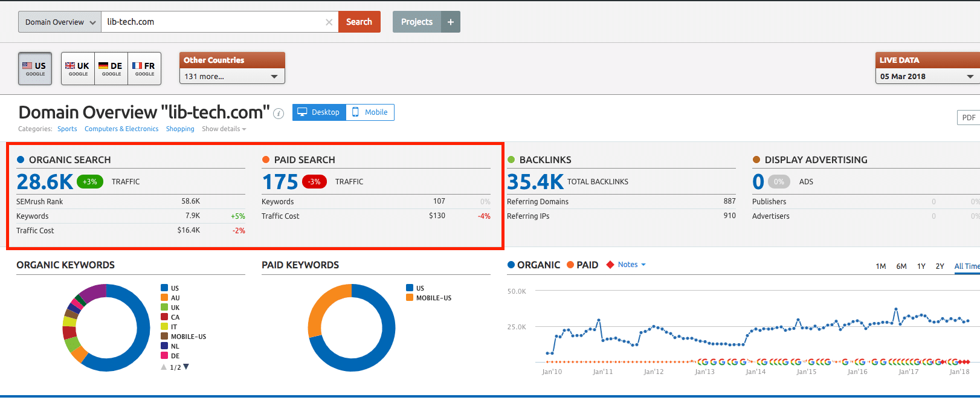The width and height of the screenshot is (980, 400).
Task: Click organic Keywords 7.9K value
Action: click(193, 216)
